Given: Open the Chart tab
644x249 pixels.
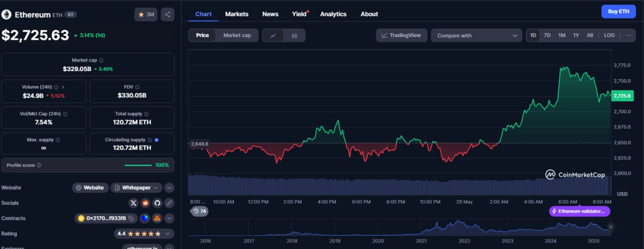Looking at the screenshot, I should (x=203, y=14).
